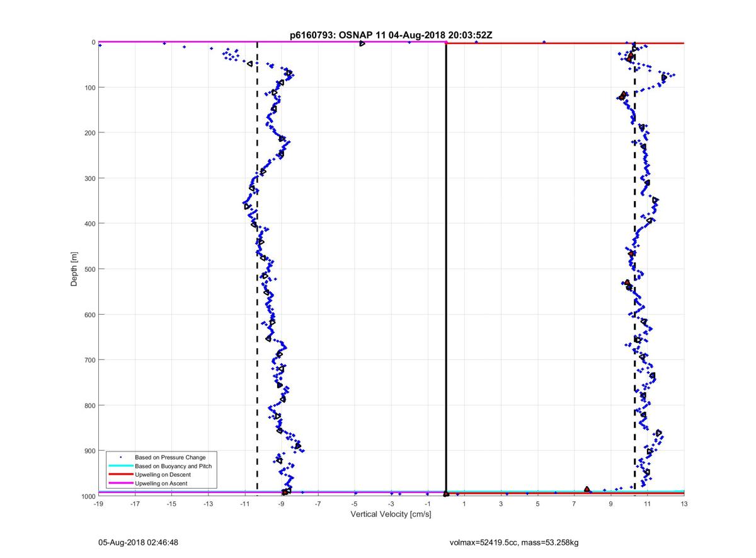The width and height of the screenshot is (756, 558).
Task: Click the 'volmax=52419.5cc, mass=53.258kg' footer text
Action: click(514, 542)
